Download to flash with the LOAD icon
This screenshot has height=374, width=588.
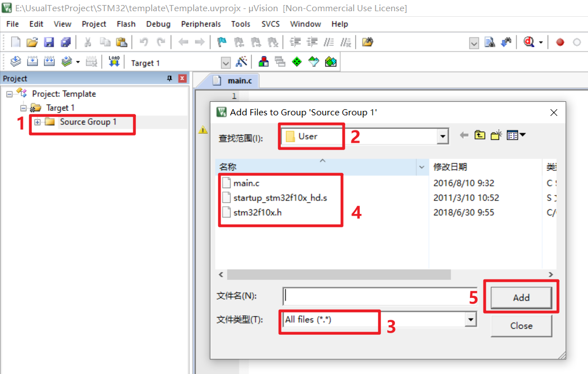(x=114, y=61)
